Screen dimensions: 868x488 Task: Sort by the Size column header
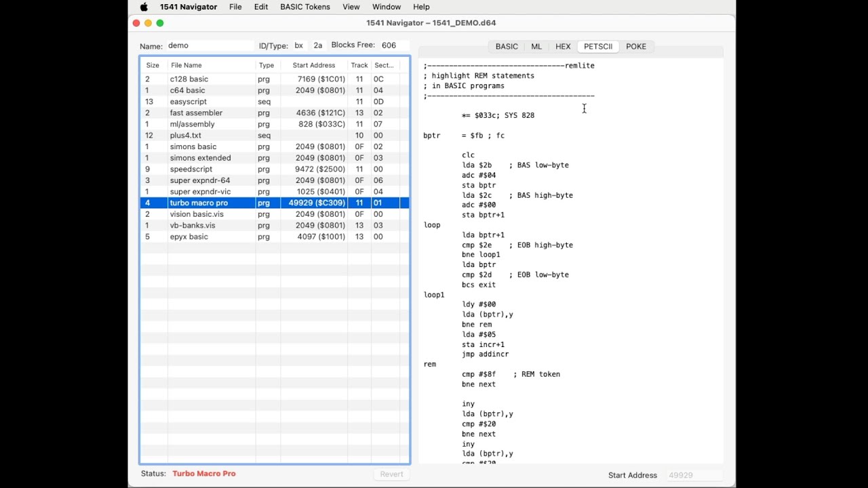pyautogui.click(x=153, y=65)
